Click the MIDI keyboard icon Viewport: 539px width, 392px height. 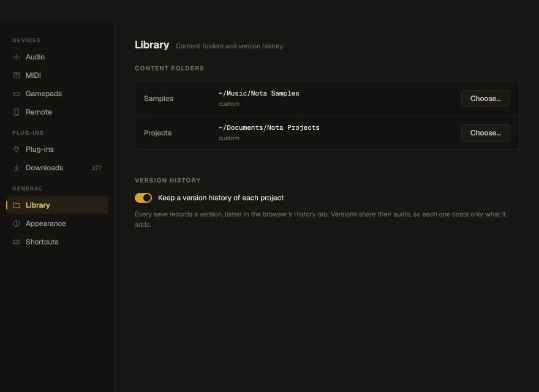pos(16,75)
